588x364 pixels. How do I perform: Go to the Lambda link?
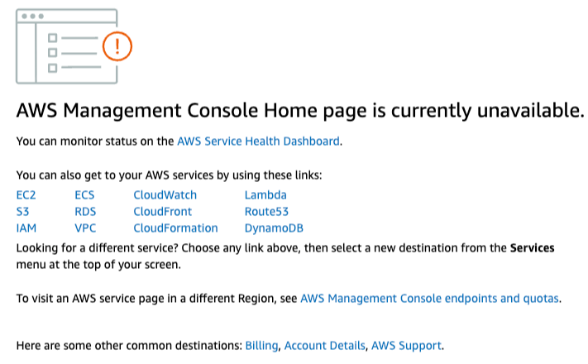click(x=265, y=195)
